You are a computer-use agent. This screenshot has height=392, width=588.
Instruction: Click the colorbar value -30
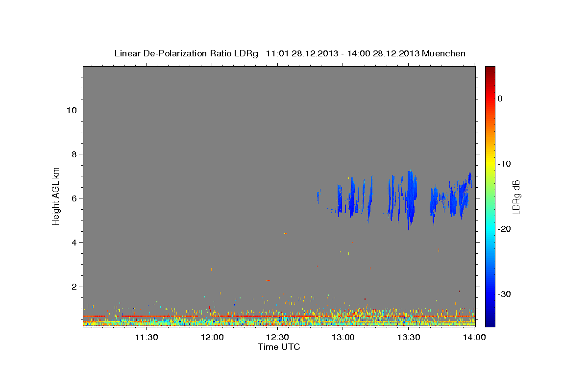click(504, 294)
